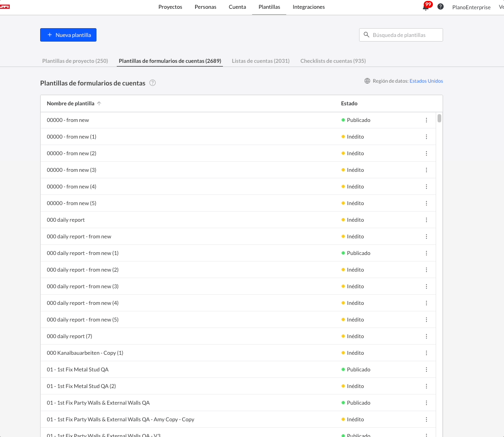Image resolution: width=504 pixels, height=437 pixels.
Task: Click the search magnifier icon in the search box
Action: point(366,35)
